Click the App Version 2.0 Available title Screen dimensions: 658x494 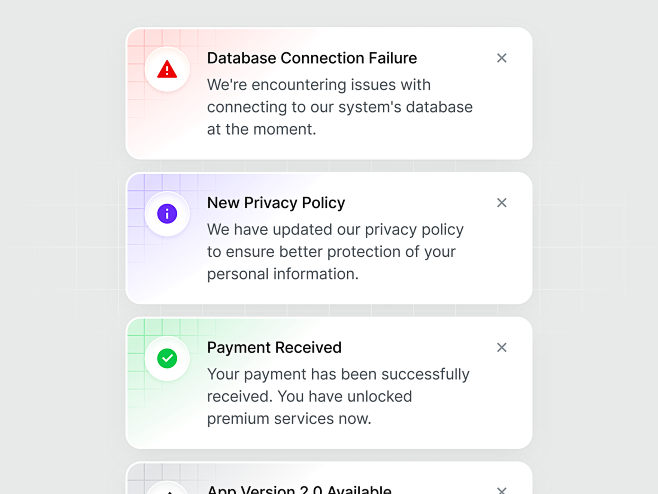tap(299, 489)
